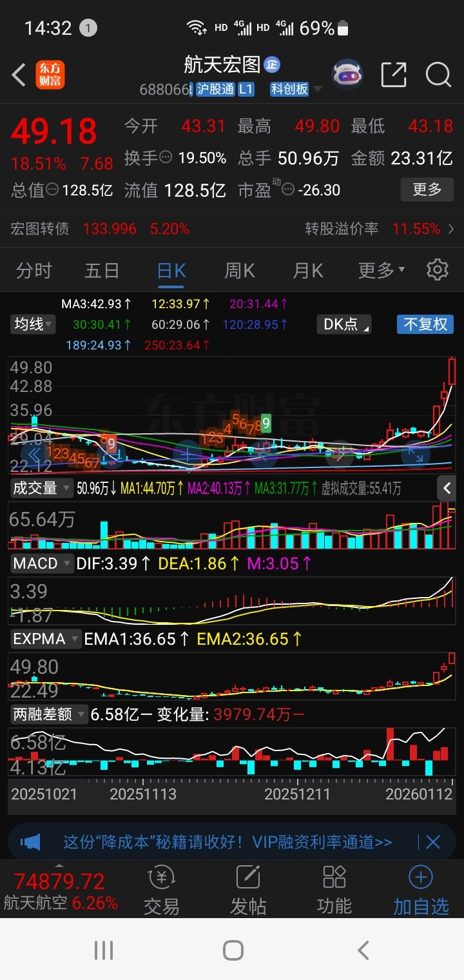Switch to 周K tab

pyautogui.click(x=240, y=270)
